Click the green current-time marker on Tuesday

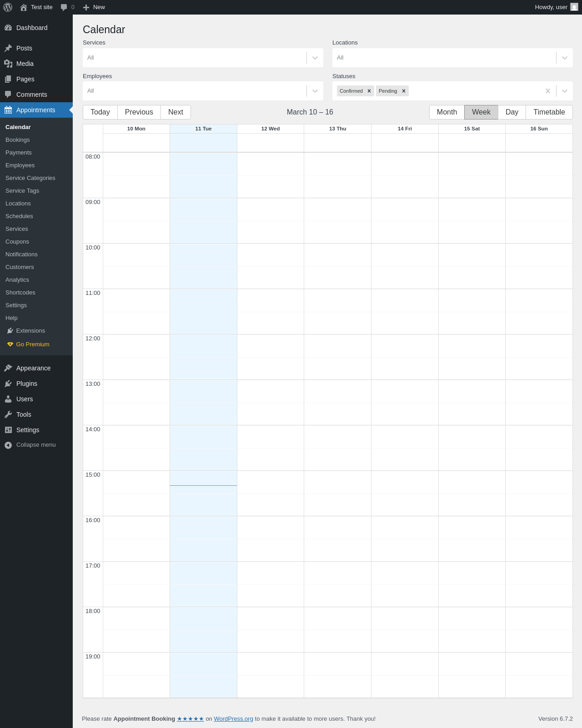click(203, 485)
